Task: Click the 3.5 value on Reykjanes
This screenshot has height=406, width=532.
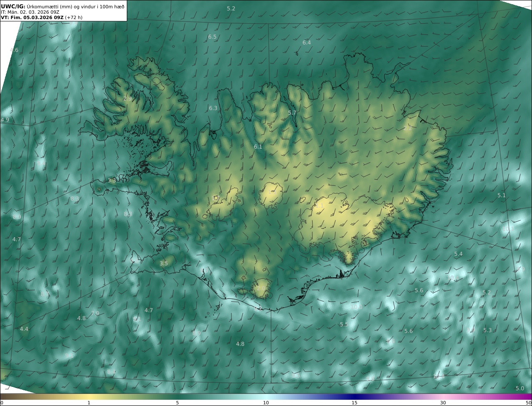Action: click(x=164, y=264)
